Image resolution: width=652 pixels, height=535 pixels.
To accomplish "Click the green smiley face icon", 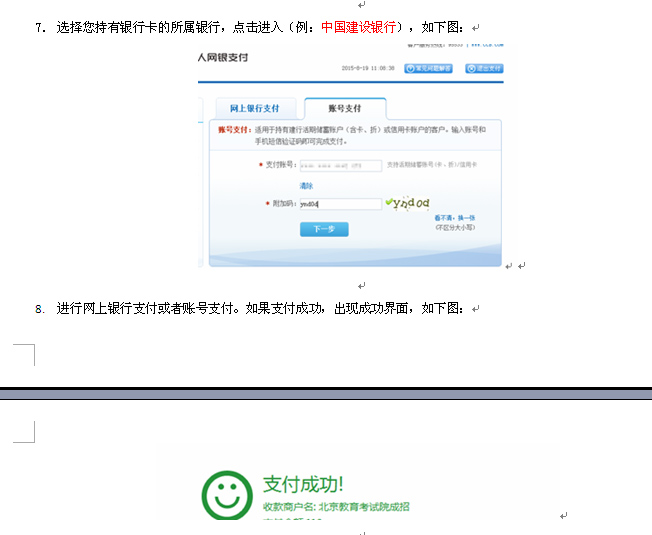I will (x=227, y=495).
